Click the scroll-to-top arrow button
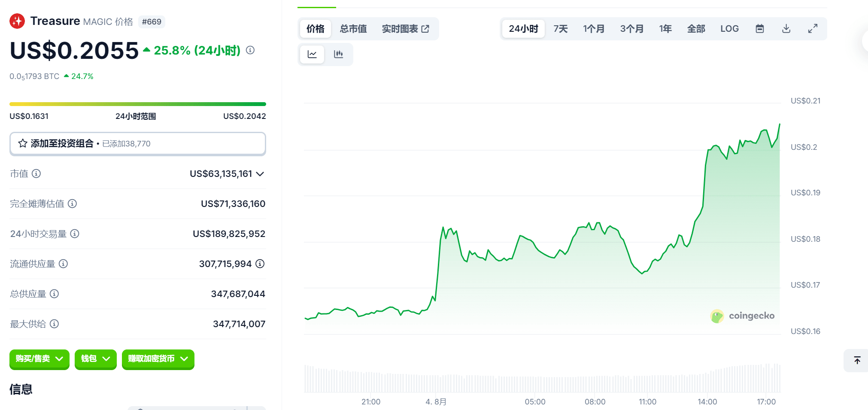868x410 pixels. (857, 360)
